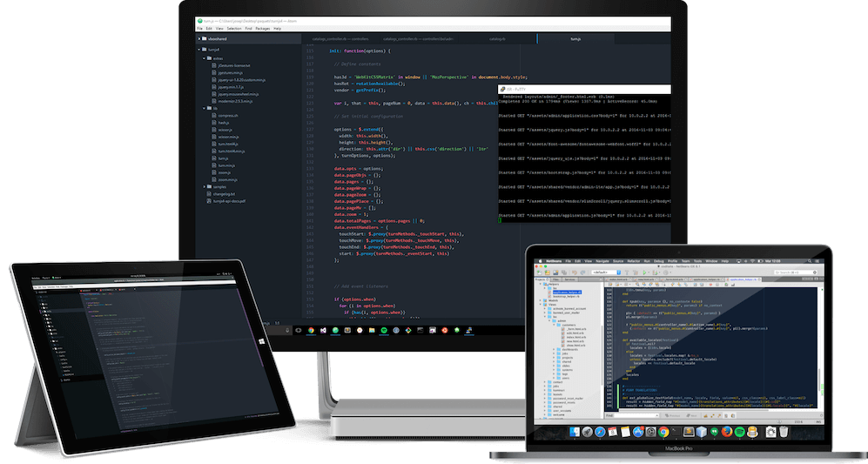Open Chrome from the Windows taskbar

point(311,331)
